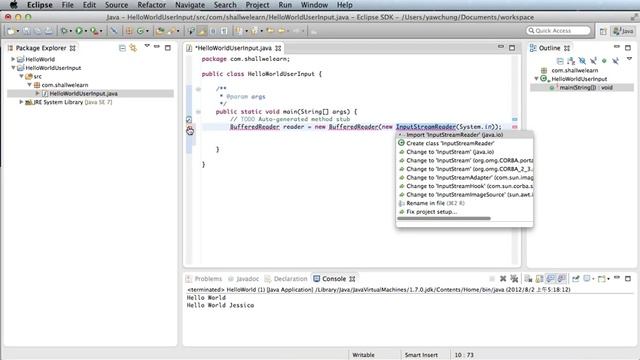The height and width of the screenshot is (360, 640).
Task: Open the Help menu
Action: [x=344, y=5]
